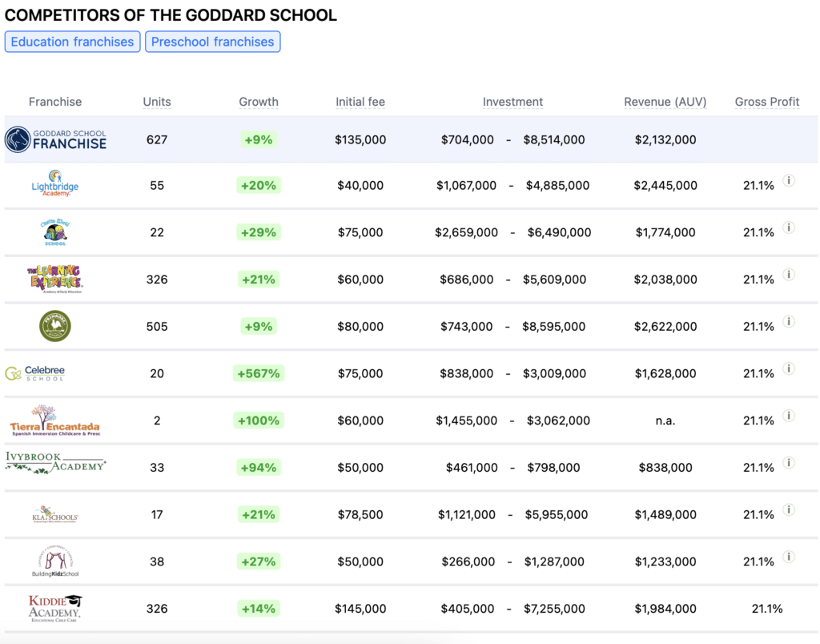Select the $1,774,000 revenue cell

coord(665,232)
